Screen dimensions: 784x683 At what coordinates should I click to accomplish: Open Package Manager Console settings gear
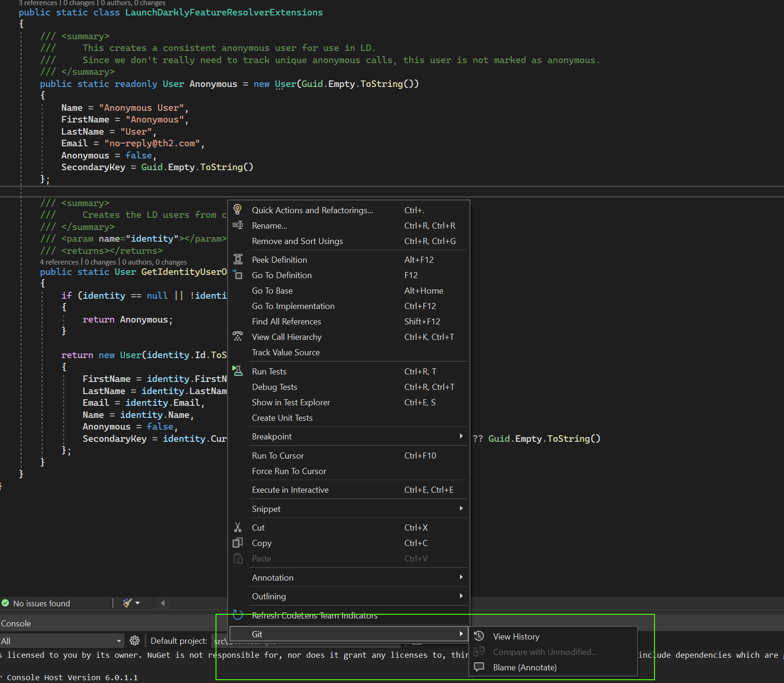click(135, 640)
